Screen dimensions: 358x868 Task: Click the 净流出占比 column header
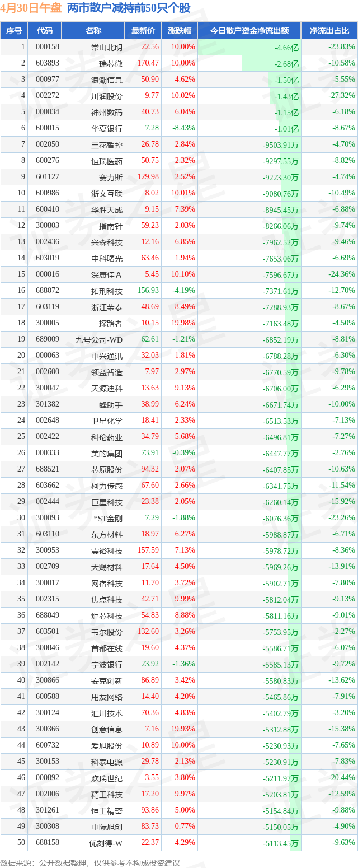pyautogui.click(x=329, y=31)
